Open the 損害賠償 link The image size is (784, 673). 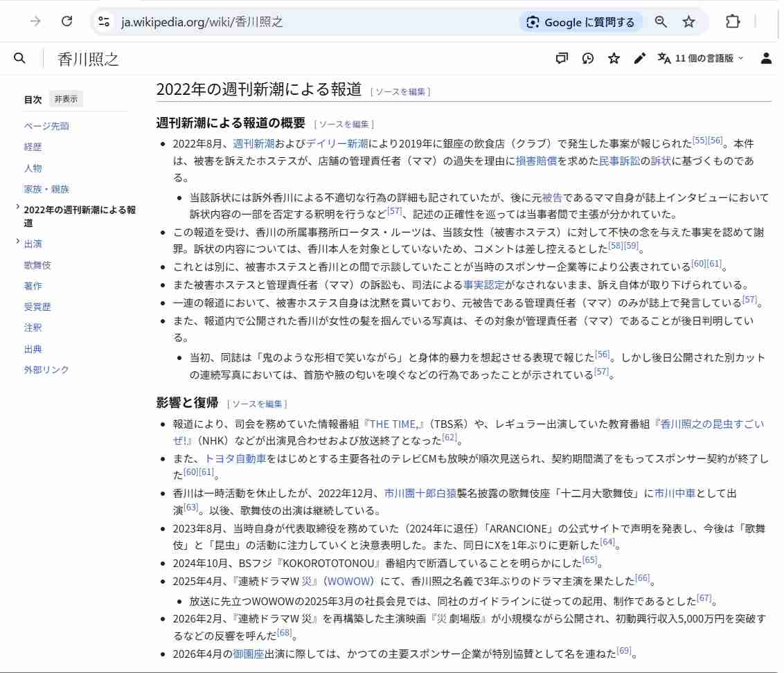(x=536, y=161)
